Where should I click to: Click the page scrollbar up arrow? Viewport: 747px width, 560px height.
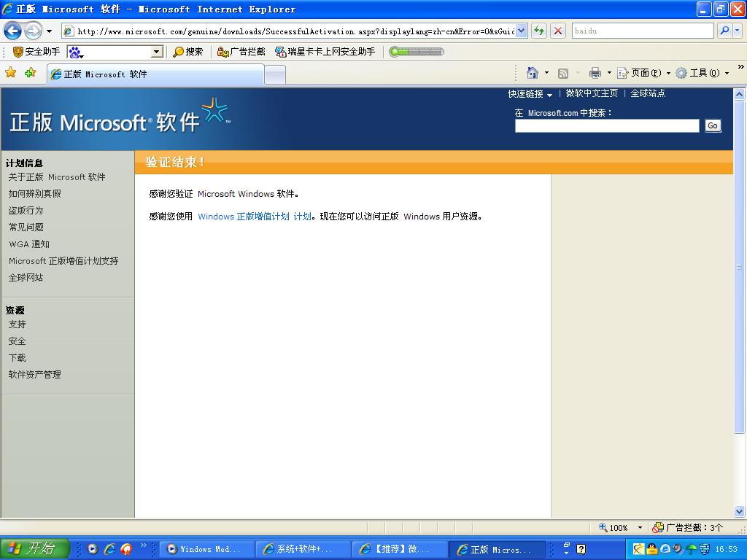[740, 94]
